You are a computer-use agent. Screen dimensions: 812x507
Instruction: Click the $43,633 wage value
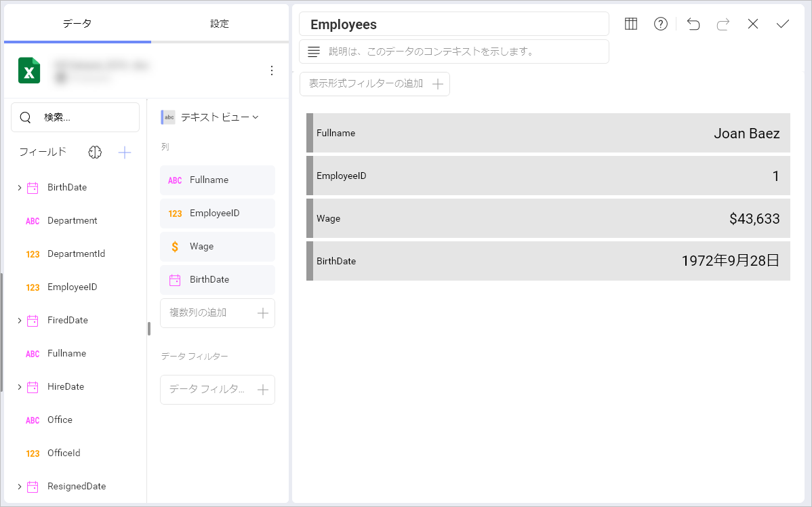(x=754, y=218)
